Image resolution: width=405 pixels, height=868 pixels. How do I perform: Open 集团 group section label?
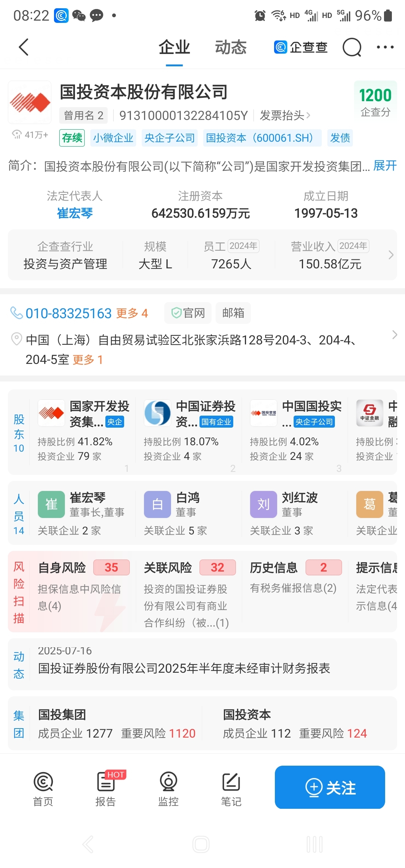pyautogui.click(x=19, y=724)
